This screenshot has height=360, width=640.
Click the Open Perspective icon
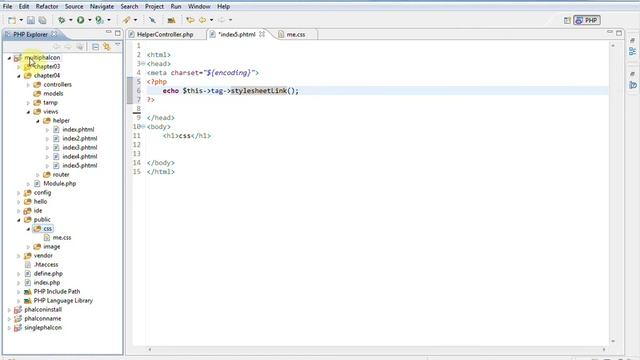click(x=567, y=20)
